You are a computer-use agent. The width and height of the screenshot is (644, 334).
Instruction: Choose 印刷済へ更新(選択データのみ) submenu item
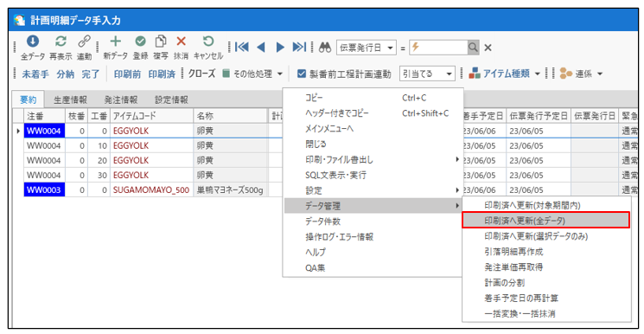click(546, 236)
